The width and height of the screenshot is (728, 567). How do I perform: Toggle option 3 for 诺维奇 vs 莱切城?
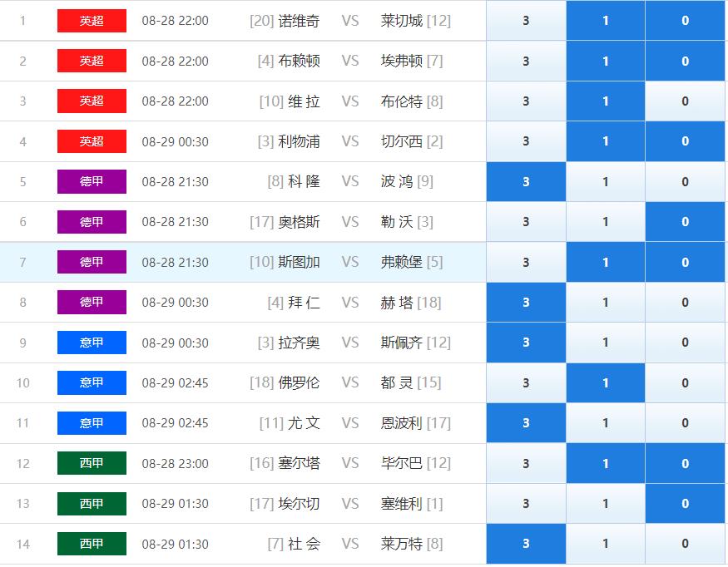point(526,21)
